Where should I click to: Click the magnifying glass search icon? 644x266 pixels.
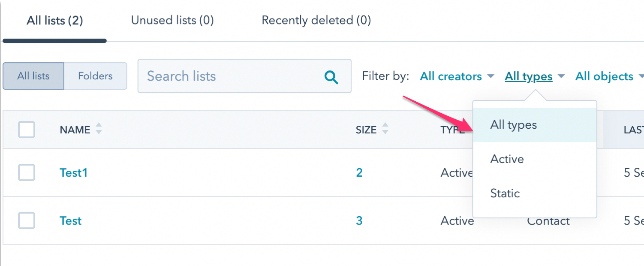pyautogui.click(x=331, y=77)
